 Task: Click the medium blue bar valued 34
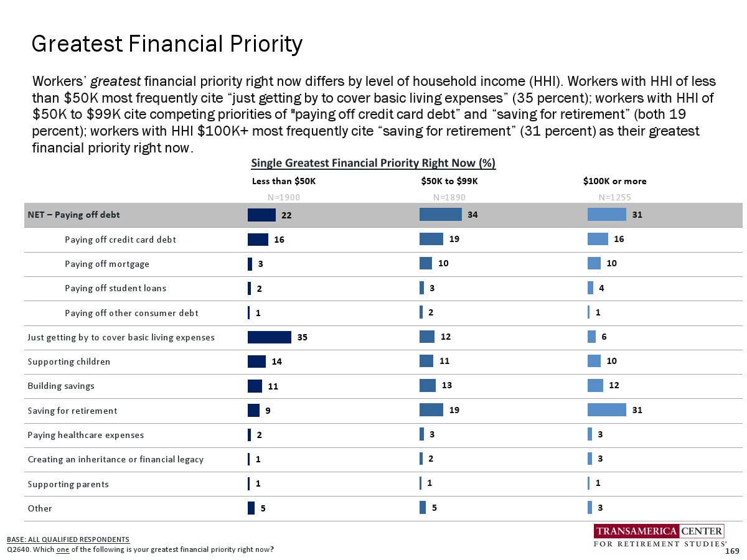440,215
